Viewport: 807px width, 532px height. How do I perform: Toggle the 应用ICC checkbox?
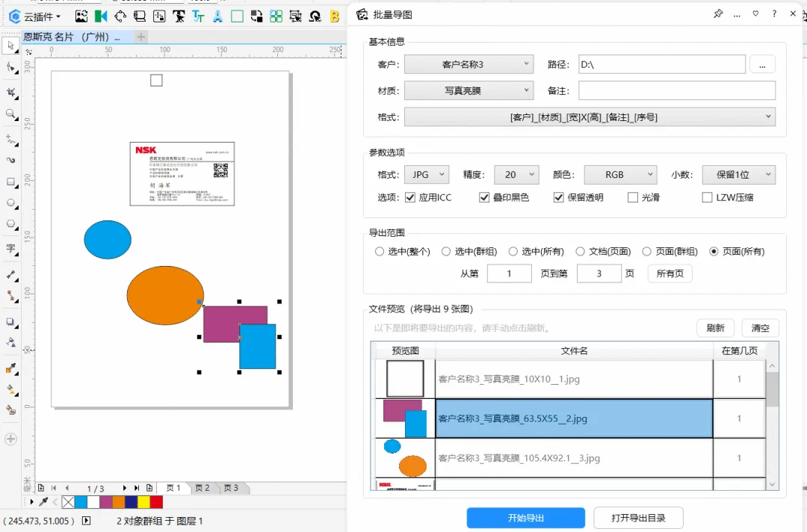(409, 197)
